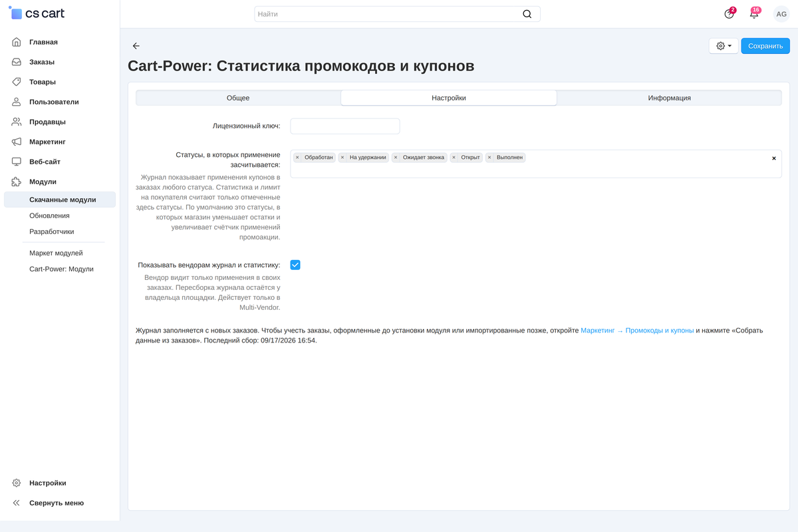Click the Сохранить button

pos(765,46)
